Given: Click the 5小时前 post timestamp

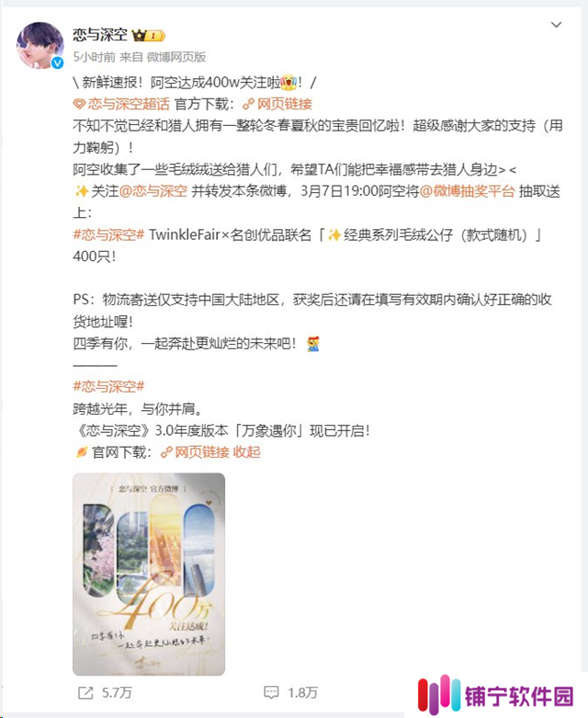Looking at the screenshot, I should (95, 57).
